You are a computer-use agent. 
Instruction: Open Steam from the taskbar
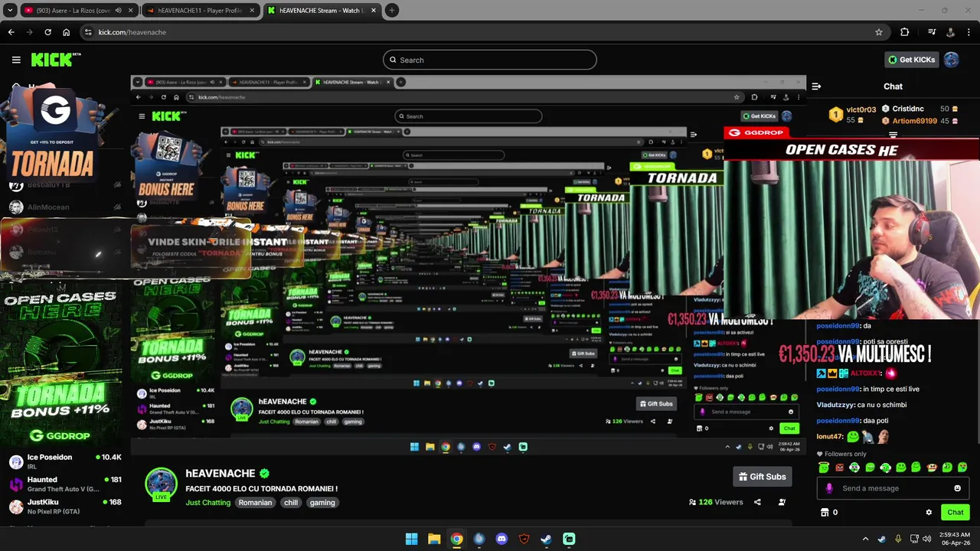[546, 539]
